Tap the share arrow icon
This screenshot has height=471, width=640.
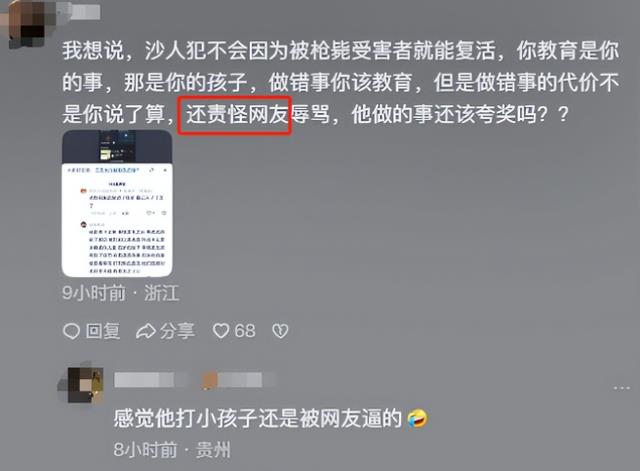click(145, 331)
